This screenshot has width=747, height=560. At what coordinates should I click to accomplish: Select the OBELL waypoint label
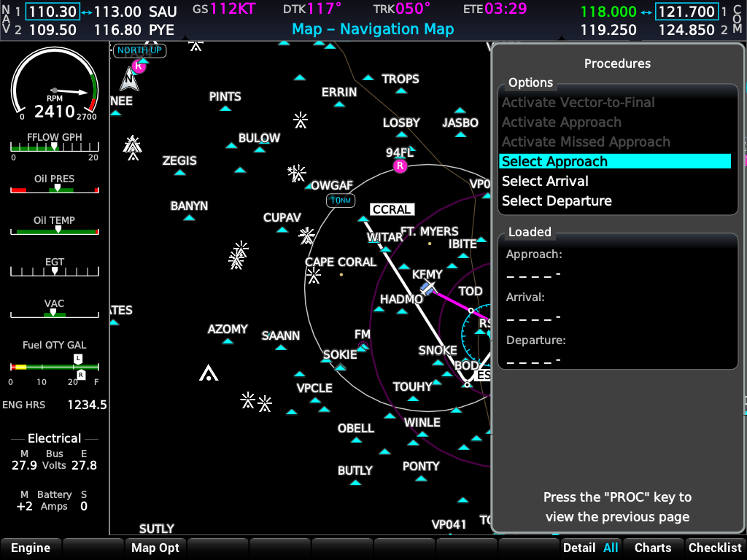(x=356, y=428)
